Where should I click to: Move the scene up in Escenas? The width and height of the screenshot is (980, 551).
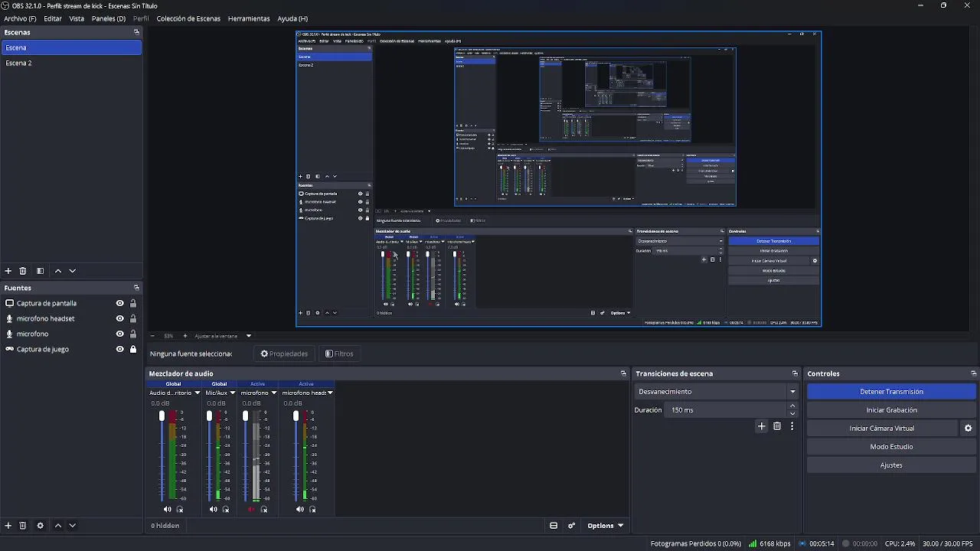[x=58, y=271]
